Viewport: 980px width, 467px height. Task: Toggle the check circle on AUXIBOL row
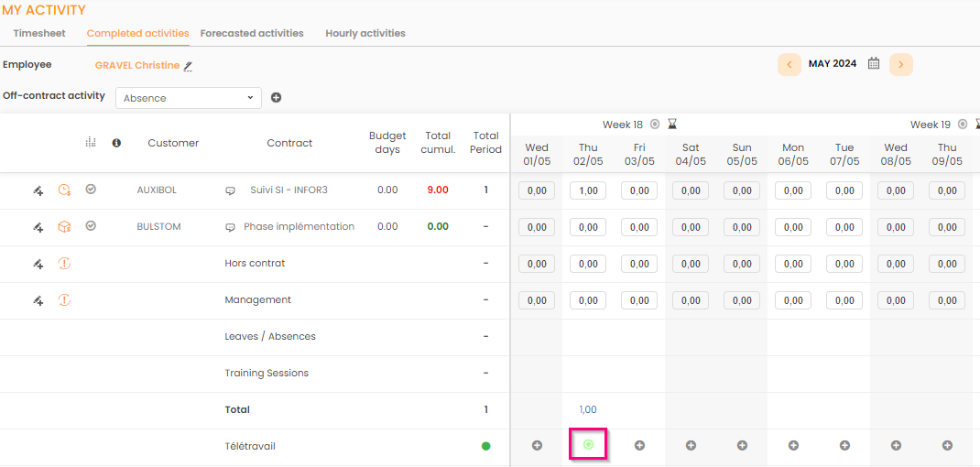[91, 190]
